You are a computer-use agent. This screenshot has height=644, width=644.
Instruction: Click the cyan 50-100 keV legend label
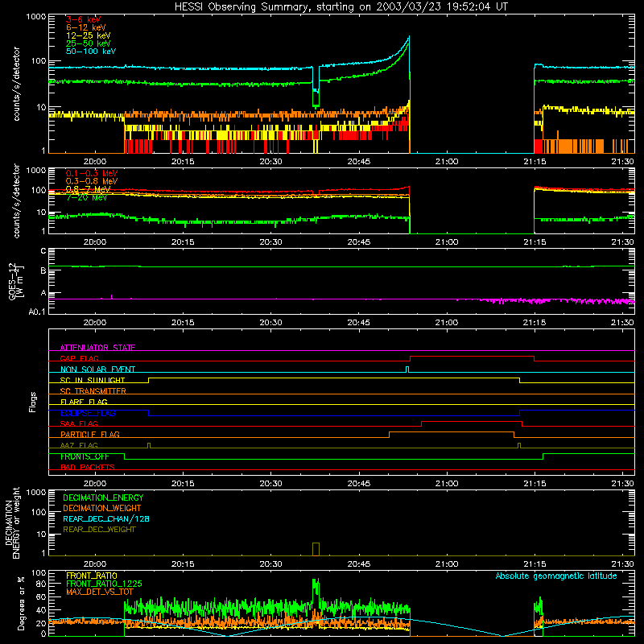point(91,52)
